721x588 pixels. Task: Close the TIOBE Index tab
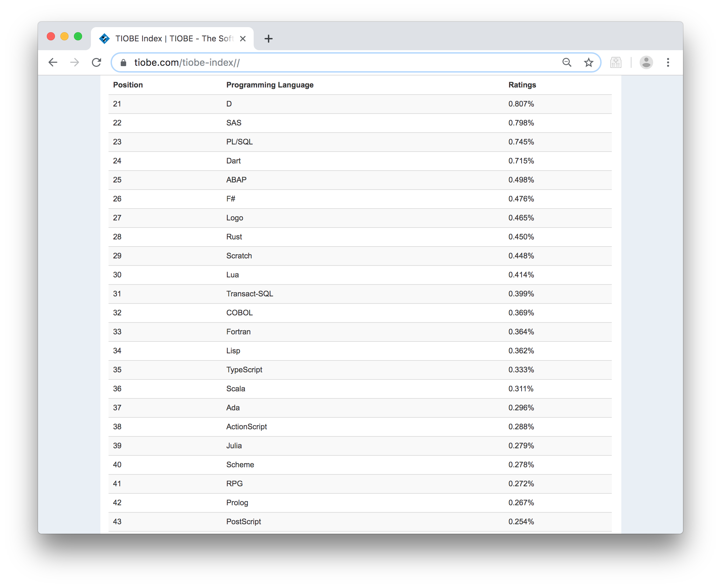(243, 39)
